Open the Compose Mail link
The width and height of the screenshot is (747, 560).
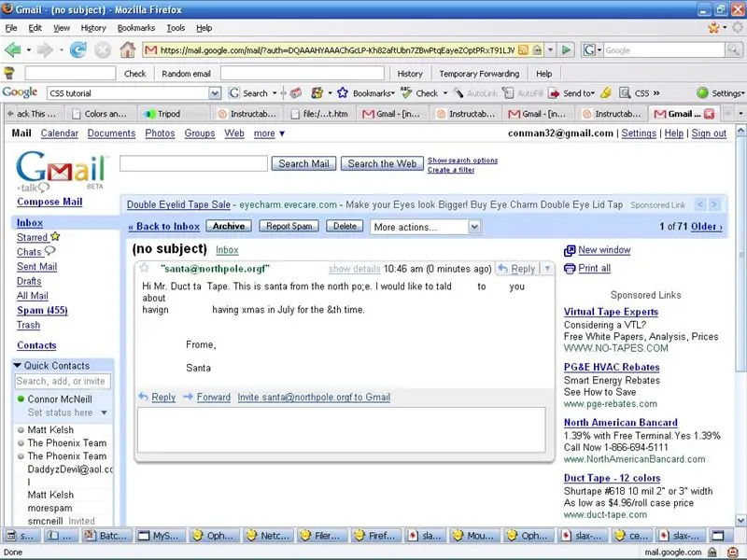49,202
